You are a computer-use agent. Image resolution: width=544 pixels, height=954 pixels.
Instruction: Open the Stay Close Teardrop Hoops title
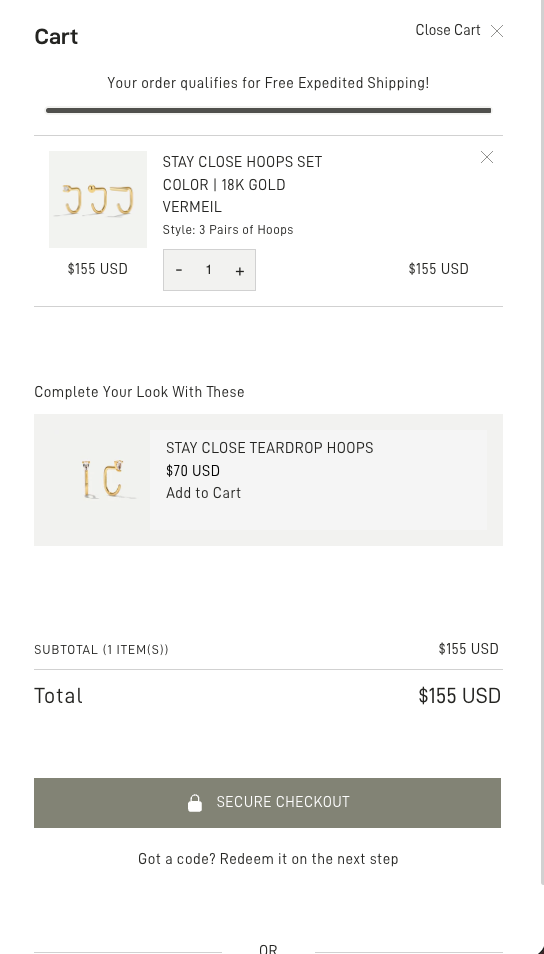pyautogui.click(x=270, y=448)
